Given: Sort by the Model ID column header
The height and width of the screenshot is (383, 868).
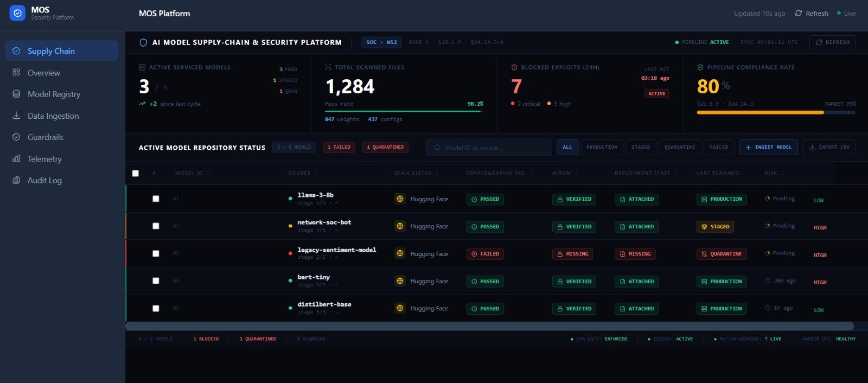Looking at the screenshot, I should (x=193, y=173).
